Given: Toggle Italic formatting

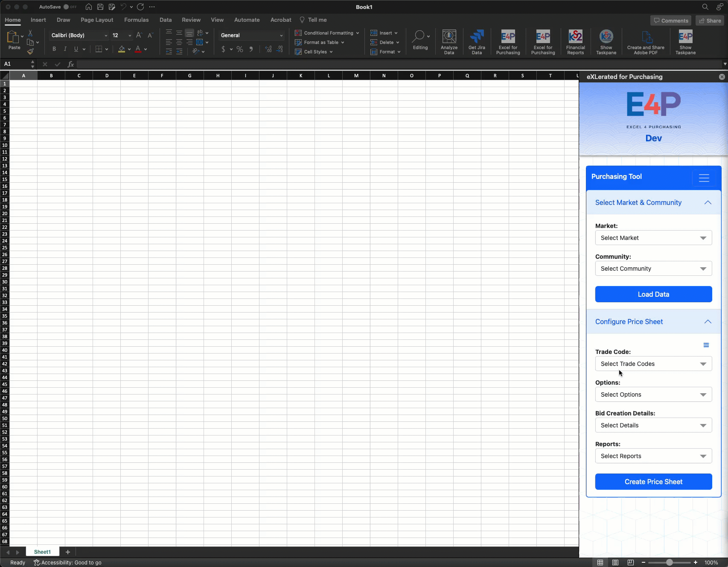Looking at the screenshot, I should (65, 49).
